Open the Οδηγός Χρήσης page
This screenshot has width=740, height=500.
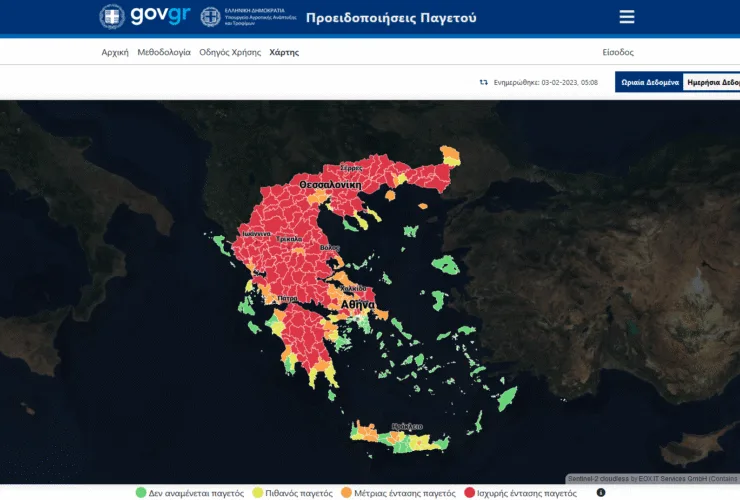[230, 52]
